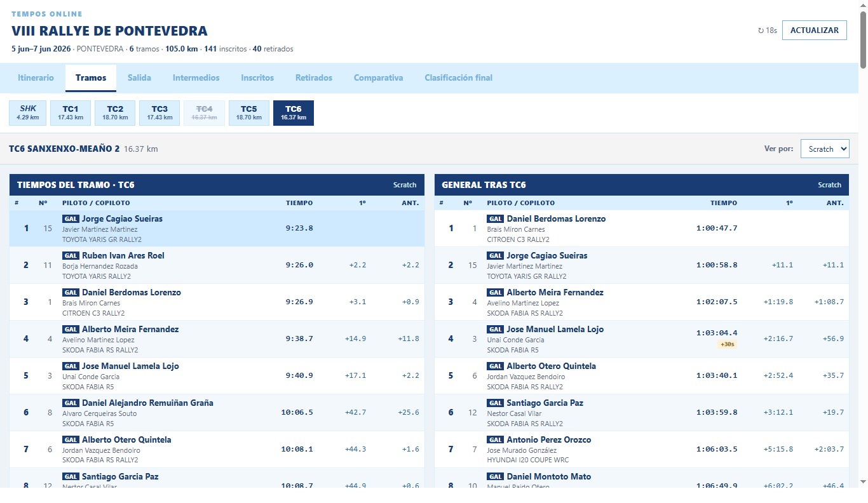Open the Clasificación final tab
The width and height of the screenshot is (868, 503).
coord(458,77)
